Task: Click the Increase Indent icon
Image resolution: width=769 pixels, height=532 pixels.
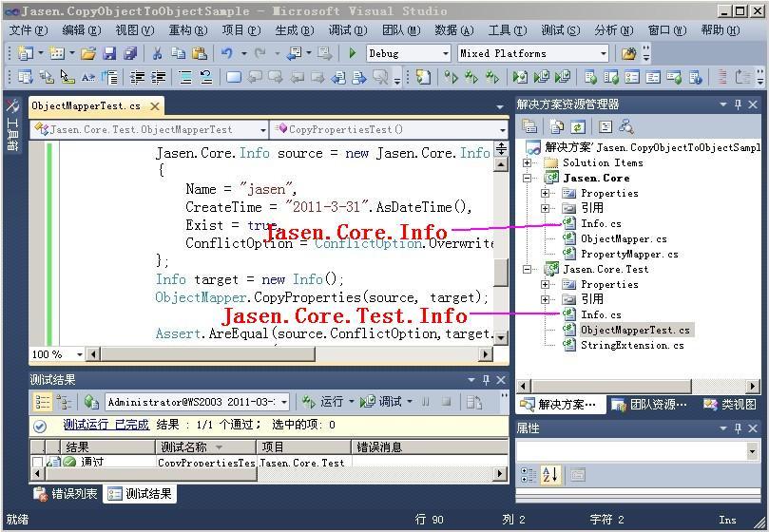Action: 158,77
